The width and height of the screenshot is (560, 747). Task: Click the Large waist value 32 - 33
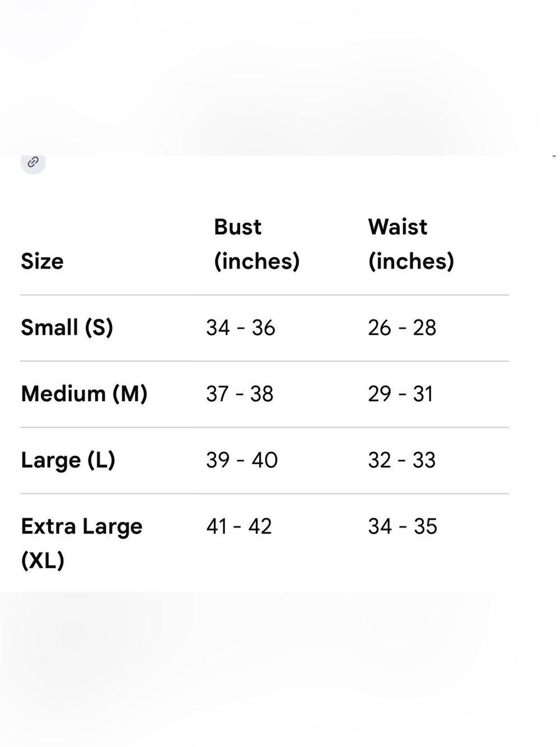pyautogui.click(x=402, y=460)
